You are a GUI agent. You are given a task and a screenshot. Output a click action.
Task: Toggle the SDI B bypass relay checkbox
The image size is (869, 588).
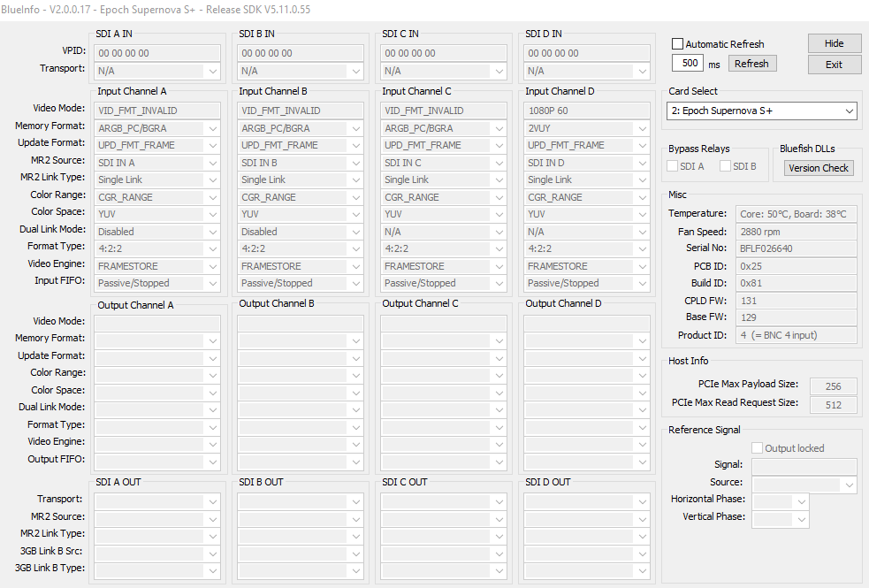tap(726, 166)
